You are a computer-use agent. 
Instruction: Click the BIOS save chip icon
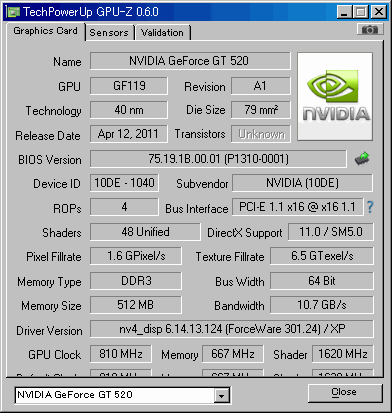pyautogui.click(x=362, y=158)
